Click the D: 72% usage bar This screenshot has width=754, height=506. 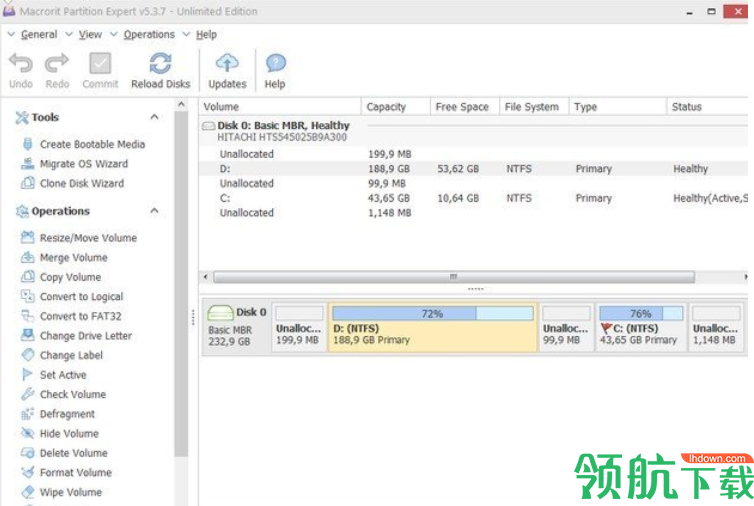coord(432,314)
